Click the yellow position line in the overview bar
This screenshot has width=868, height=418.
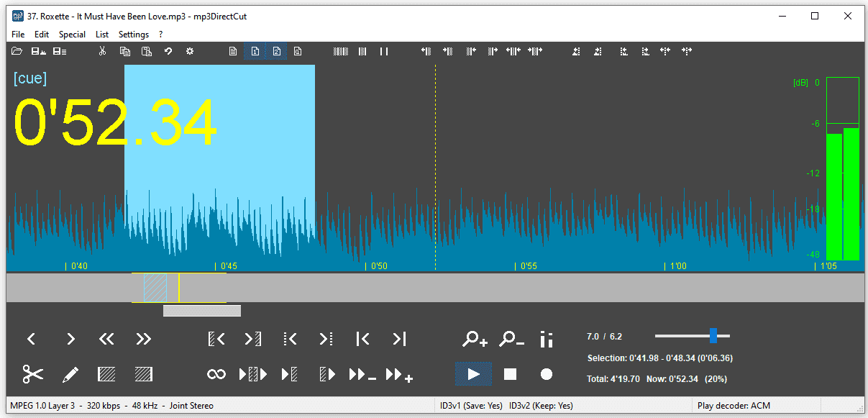point(179,288)
